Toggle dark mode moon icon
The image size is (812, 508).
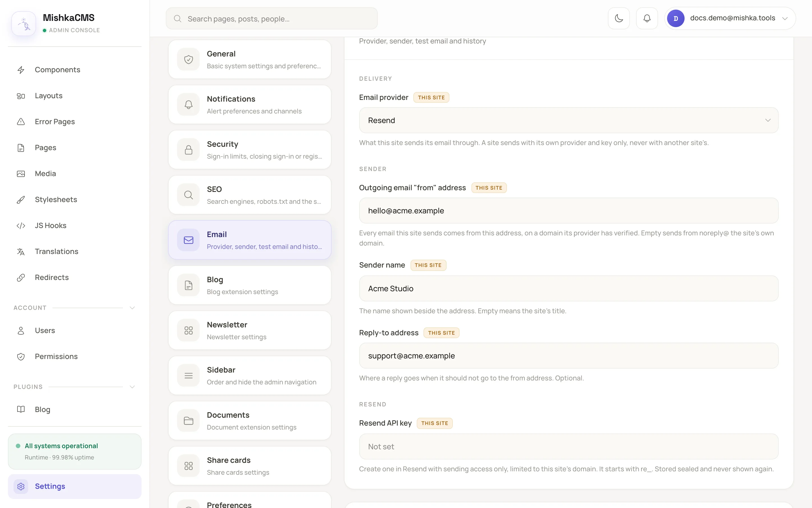pos(619,18)
